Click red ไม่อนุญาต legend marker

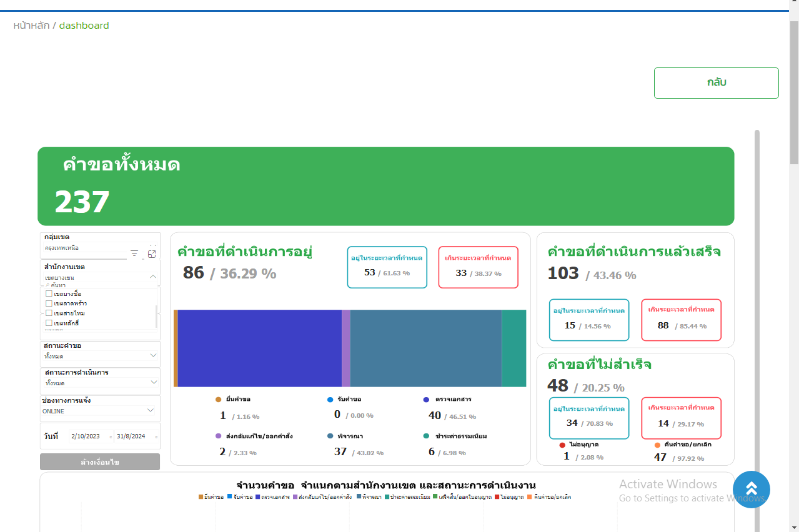562,445
